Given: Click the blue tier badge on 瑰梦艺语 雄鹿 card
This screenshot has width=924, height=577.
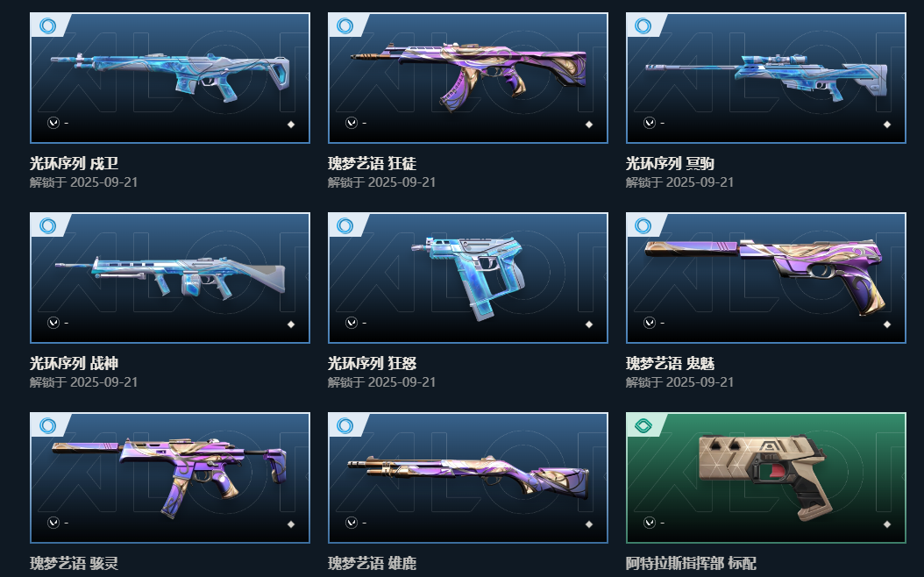Looking at the screenshot, I should click(345, 425).
